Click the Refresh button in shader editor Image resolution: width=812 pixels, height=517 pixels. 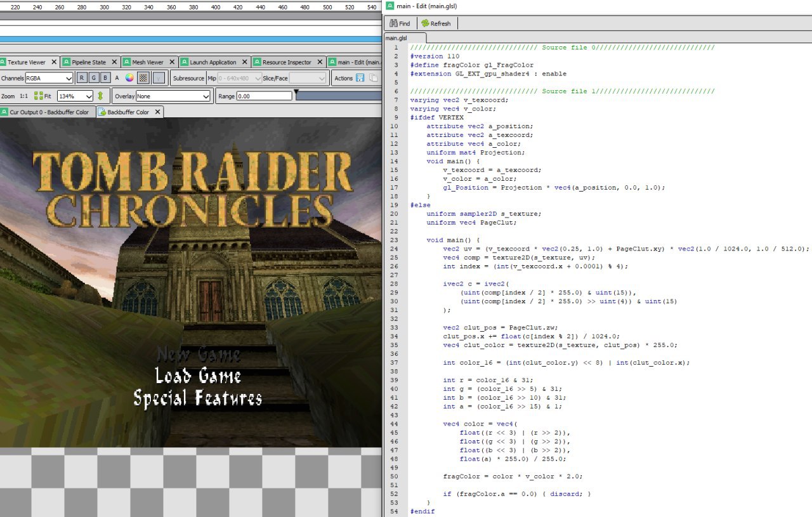pos(436,23)
